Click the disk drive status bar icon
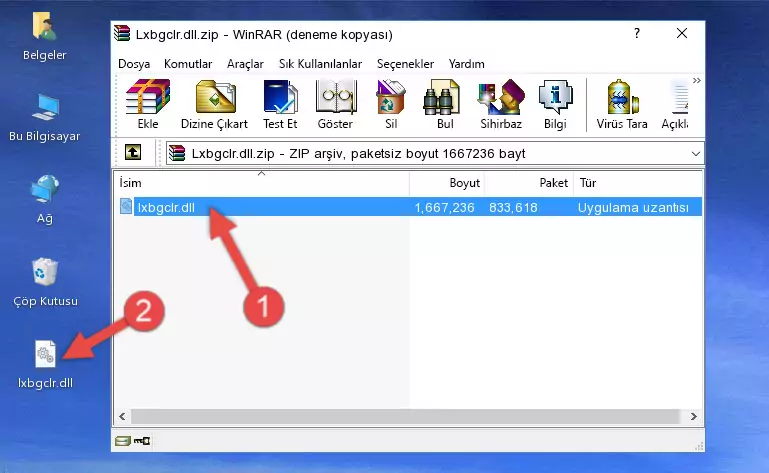769x473 pixels. (x=123, y=441)
